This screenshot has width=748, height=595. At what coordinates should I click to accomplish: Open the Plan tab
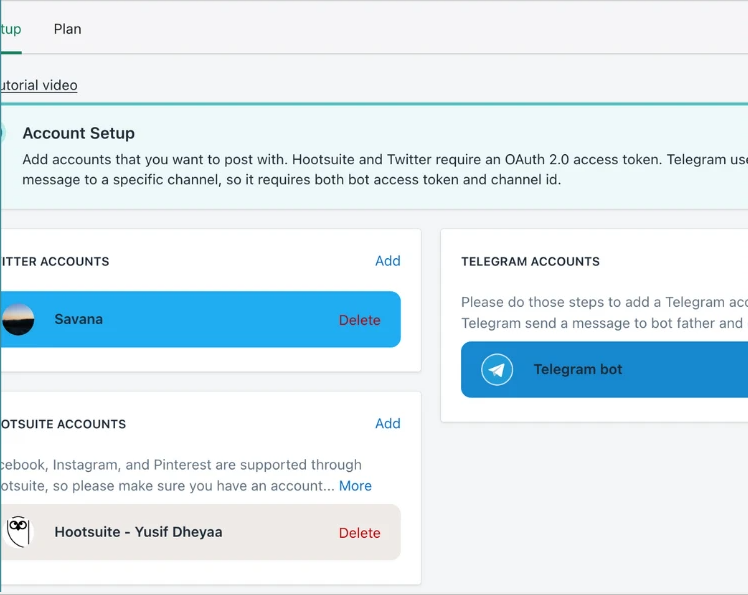[x=67, y=29]
